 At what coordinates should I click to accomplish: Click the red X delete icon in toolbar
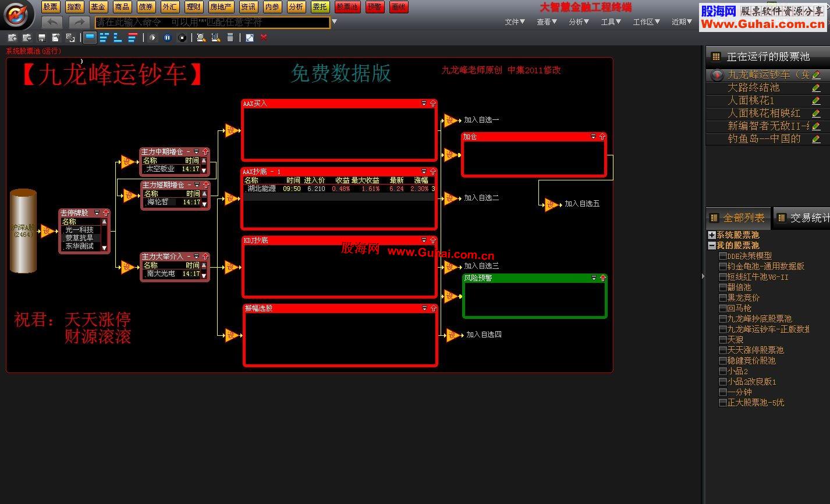click(x=264, y=37)
